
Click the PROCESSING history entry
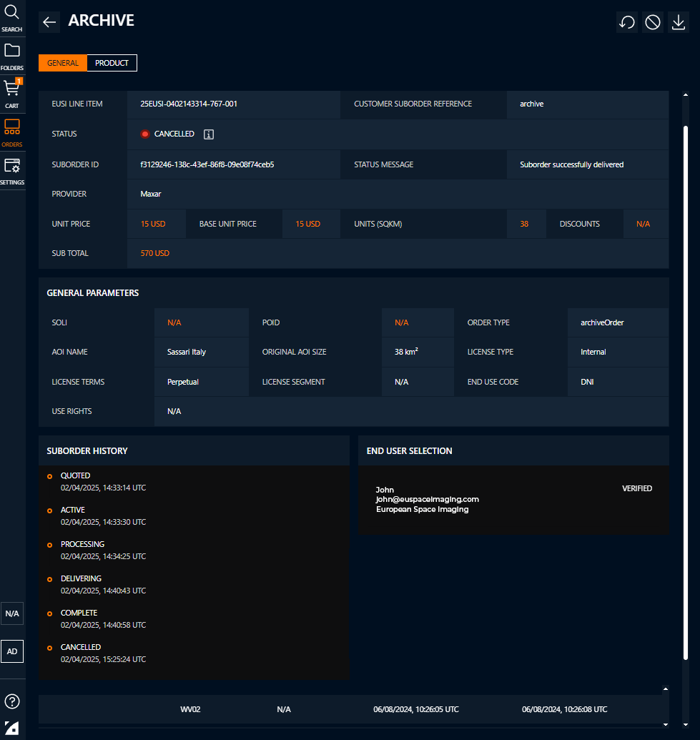pos(103,551)
